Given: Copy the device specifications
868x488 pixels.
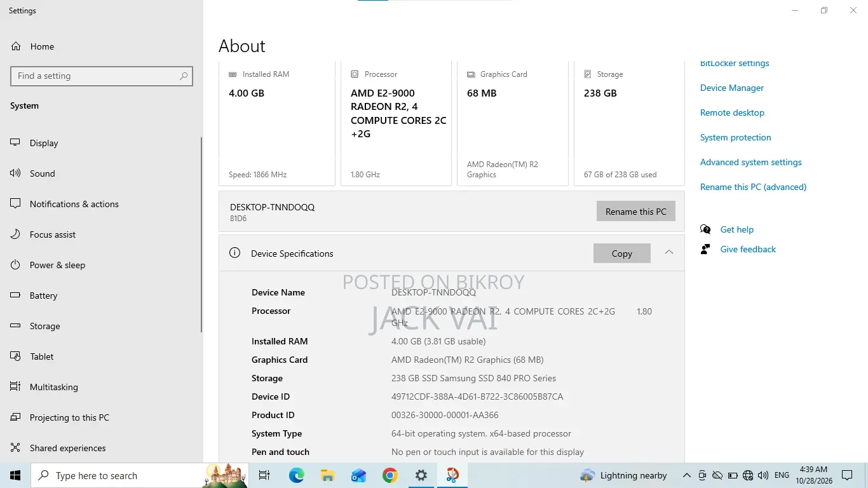Looking at the screenshot, I should [622, 254].
